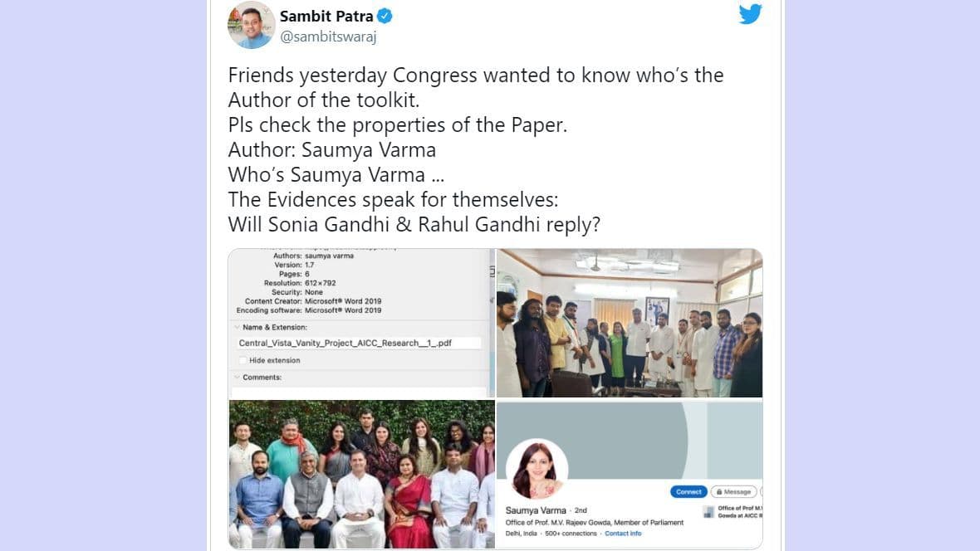Collapse the Comments section
980x551 pixels.
(237, 378)
